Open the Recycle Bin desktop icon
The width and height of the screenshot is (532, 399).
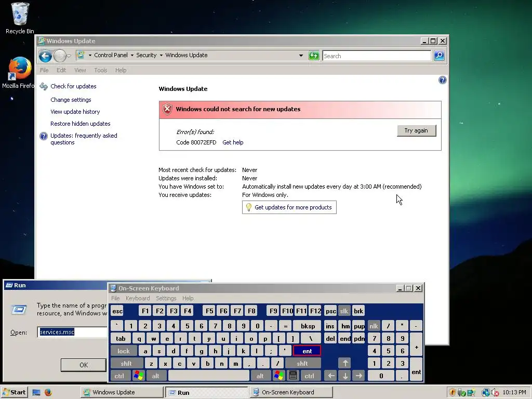click(20, 18)
